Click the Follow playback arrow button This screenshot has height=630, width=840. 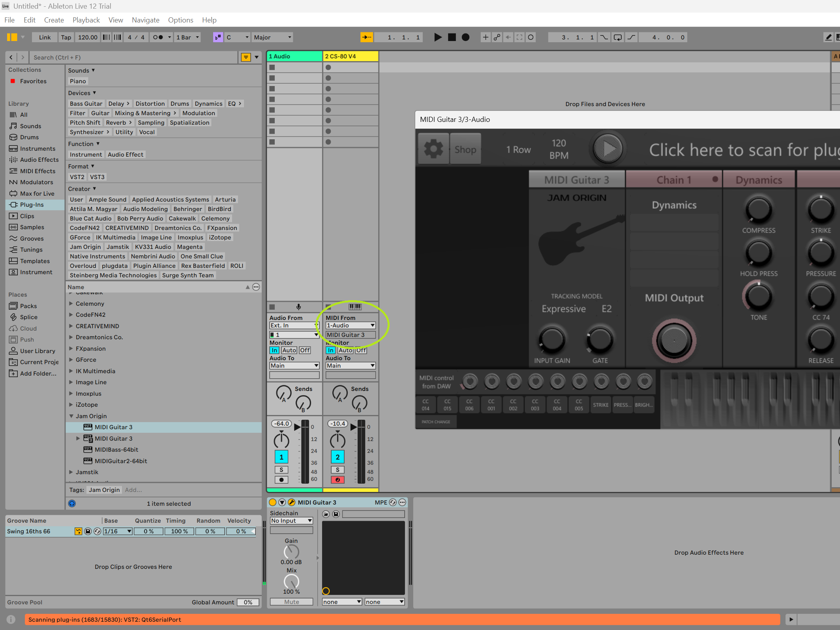(367, 37)
